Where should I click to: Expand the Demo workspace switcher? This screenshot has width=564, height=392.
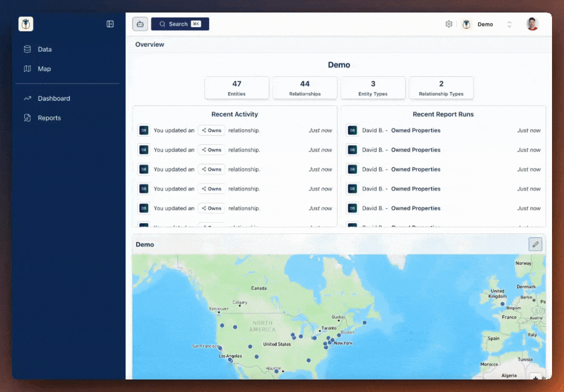pos(485,24)
